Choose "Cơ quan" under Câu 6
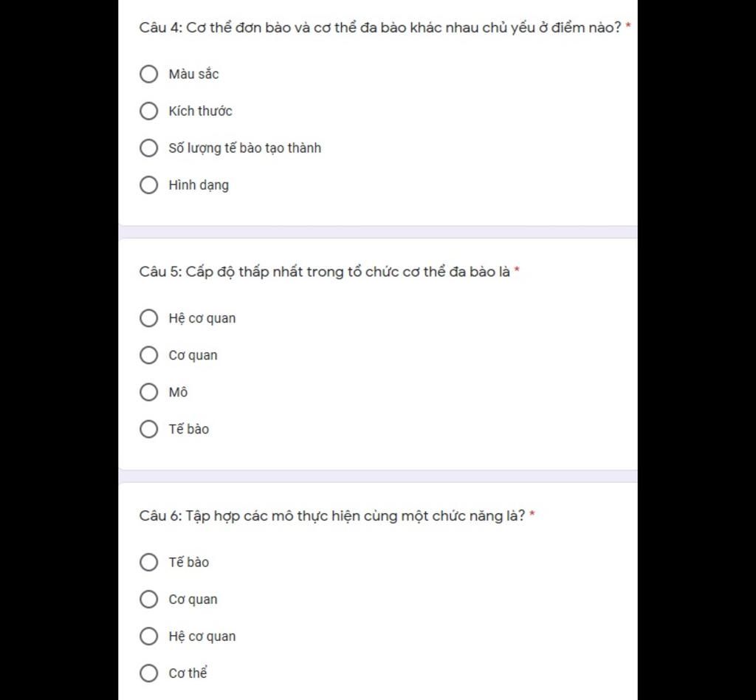The image size is (756, 700). [149, 599]
